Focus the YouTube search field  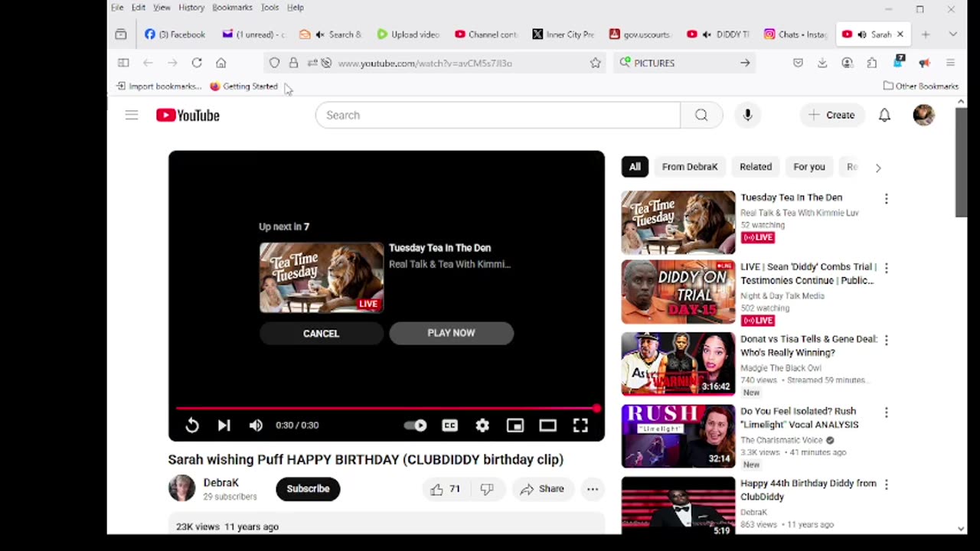[498, 115]
